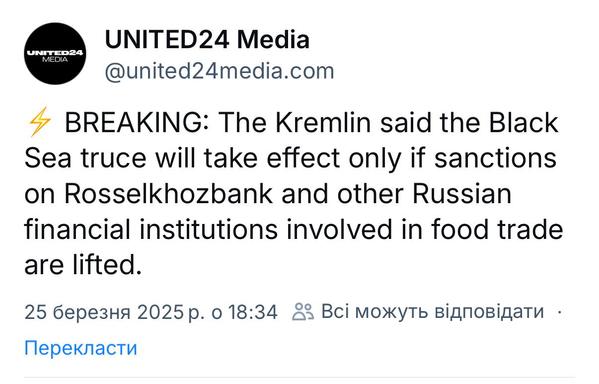
Task: Click the final line are lifted.
Action: click(x=83, y=265)
